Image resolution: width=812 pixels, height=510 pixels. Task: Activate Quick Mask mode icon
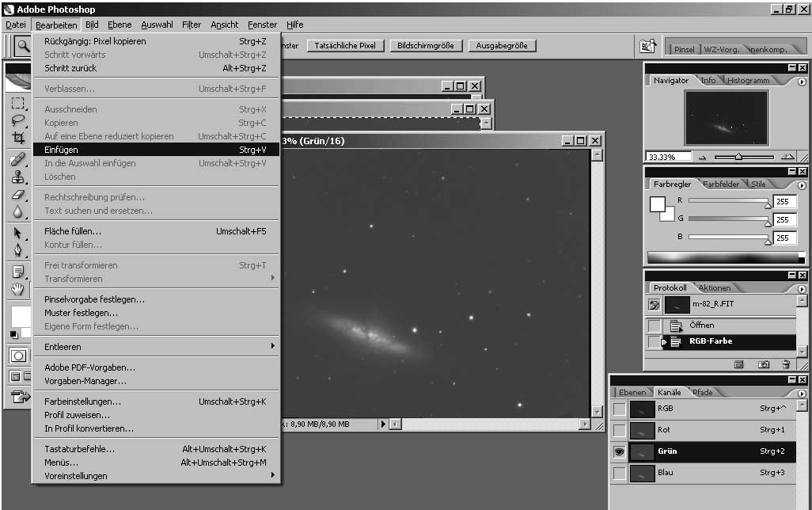point(19,356)
